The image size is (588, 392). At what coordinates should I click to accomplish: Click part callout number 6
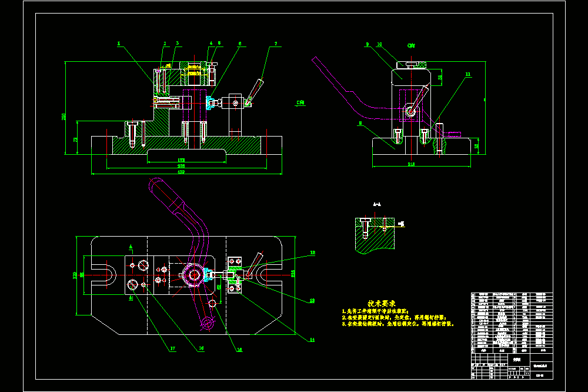240,44
